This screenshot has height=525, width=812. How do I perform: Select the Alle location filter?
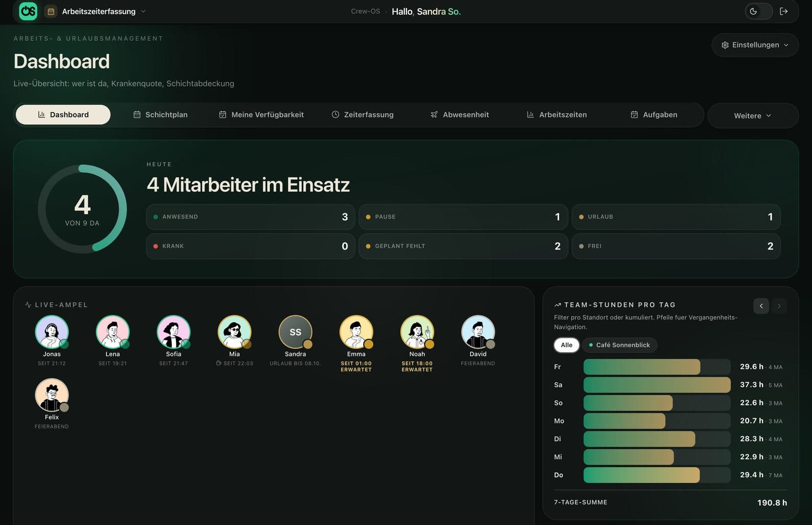click(x=567, y=345)
